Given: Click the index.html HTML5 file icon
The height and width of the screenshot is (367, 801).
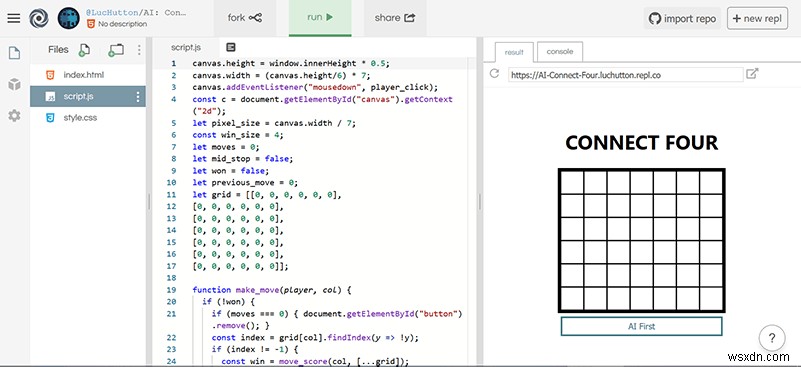Looking at the screenshot, I should coord(50,75).
